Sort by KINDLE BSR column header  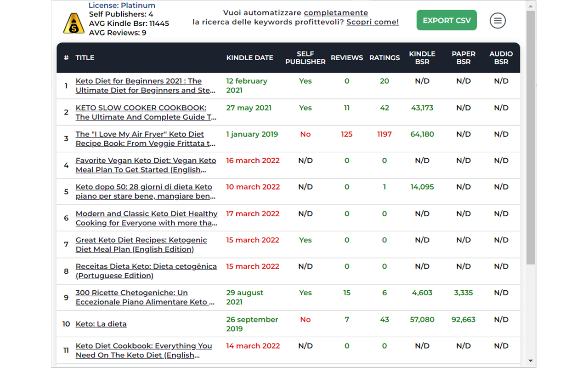coord(422,57)
